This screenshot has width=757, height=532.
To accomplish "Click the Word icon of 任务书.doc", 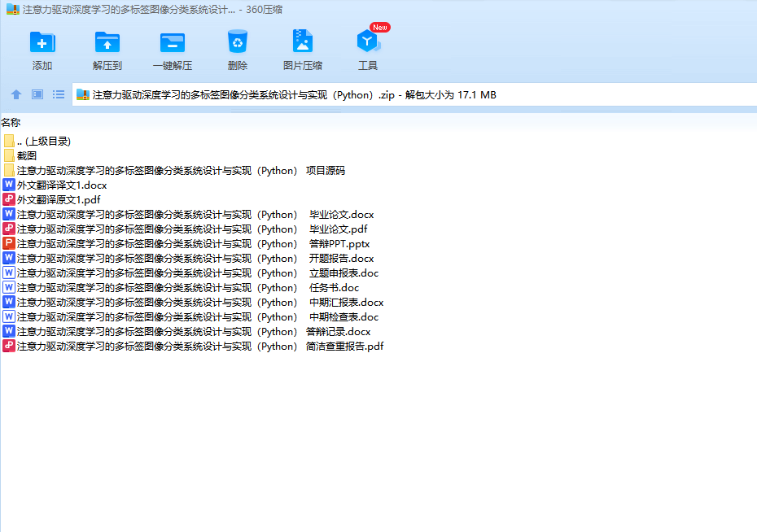I will 9,287.
